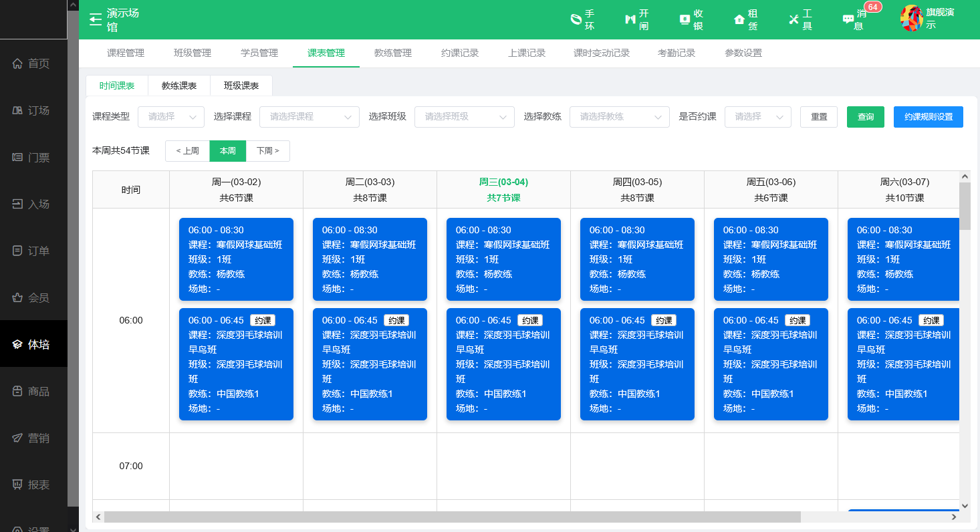Open the 手环 wristband tool
Image resolution: width=980 pixels, height=532 pixels.
[576, 19]
